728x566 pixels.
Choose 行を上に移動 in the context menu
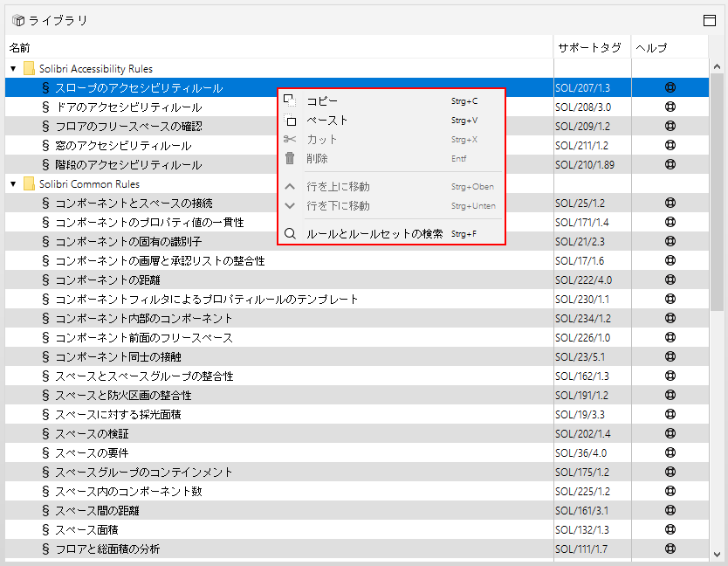coord(391,186)
